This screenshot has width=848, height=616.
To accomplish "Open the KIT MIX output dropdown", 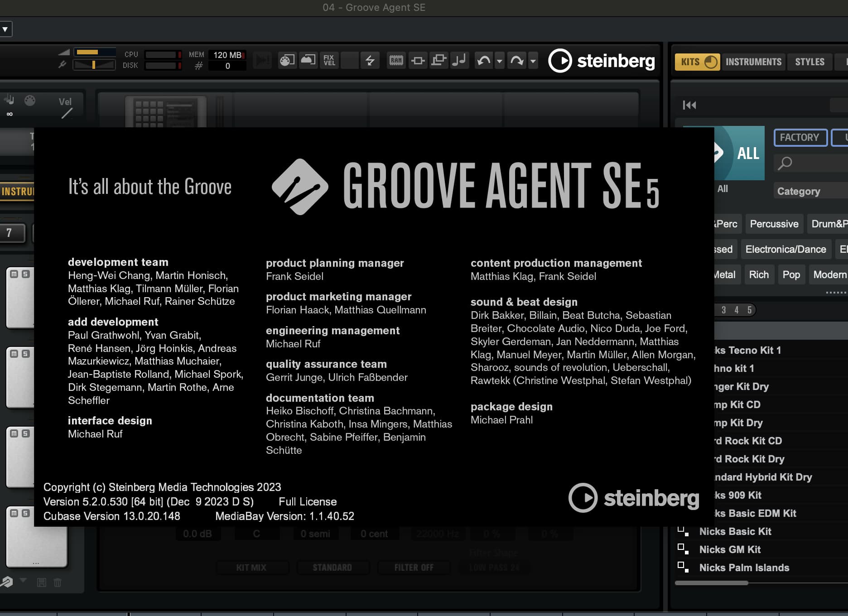I will 252,568.
